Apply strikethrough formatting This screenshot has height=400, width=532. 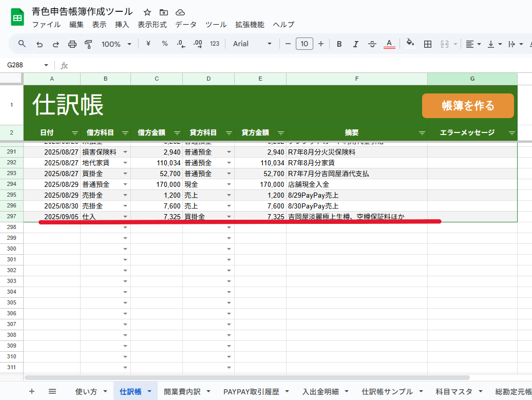(x=372, y=44)
